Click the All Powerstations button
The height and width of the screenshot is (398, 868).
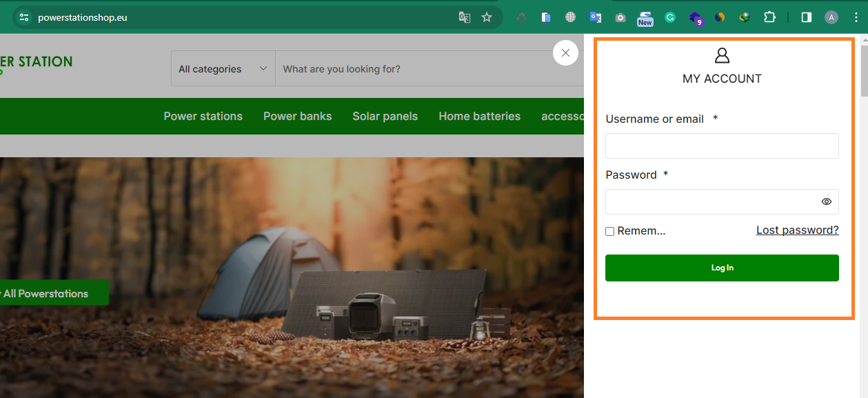click(54, 293)
